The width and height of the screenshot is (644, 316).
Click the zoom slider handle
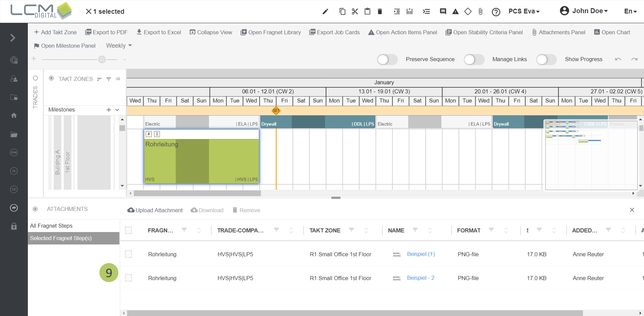tap(102, 59)
